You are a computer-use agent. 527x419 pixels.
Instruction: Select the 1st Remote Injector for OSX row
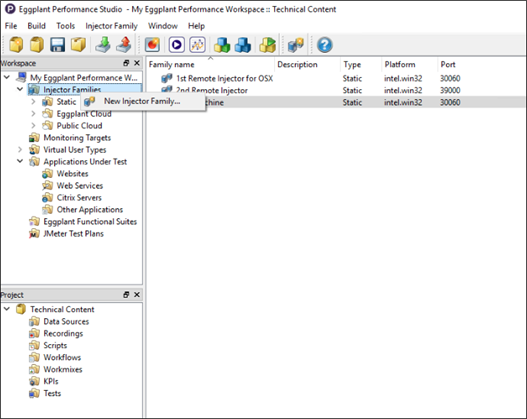coord(335,78)
